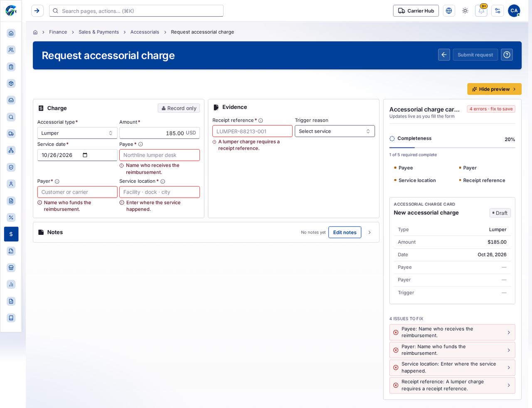Open the package box sidebar icon

[11, 84]
